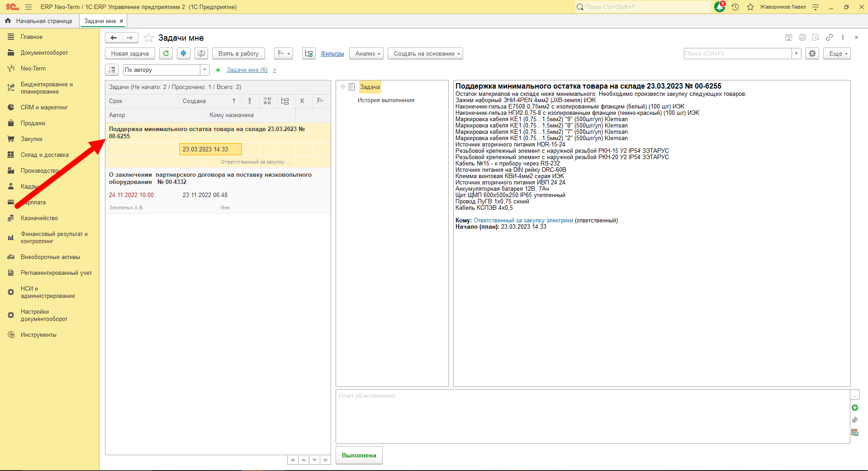The width and height of the screenshot is (868, 471).
Task: Click the Взять в работу button
Action: [238, 53]
